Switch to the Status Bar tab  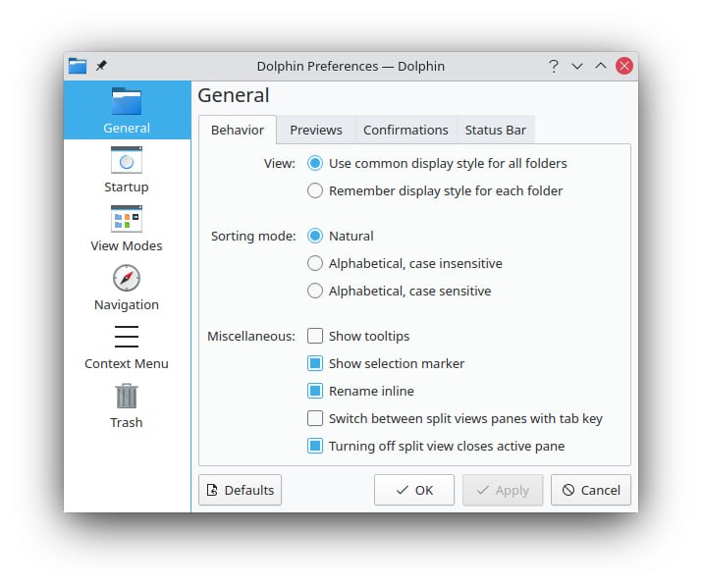(495, 130)
